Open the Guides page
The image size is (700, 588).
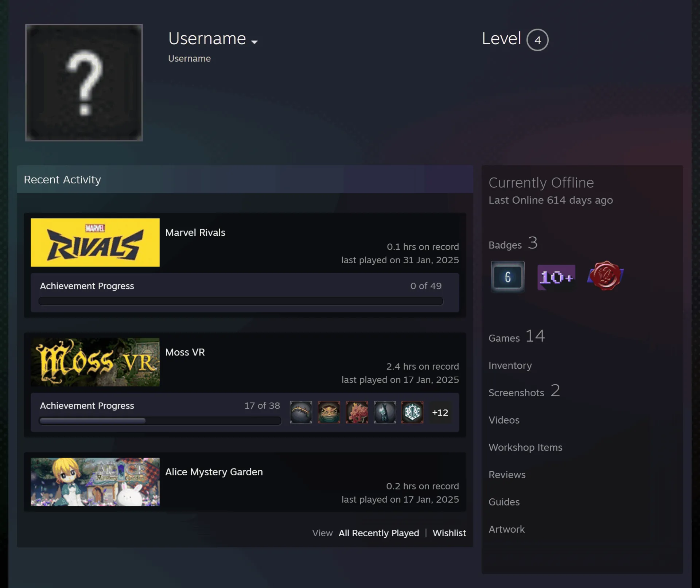pyautogui.click(x=504, y=502)
